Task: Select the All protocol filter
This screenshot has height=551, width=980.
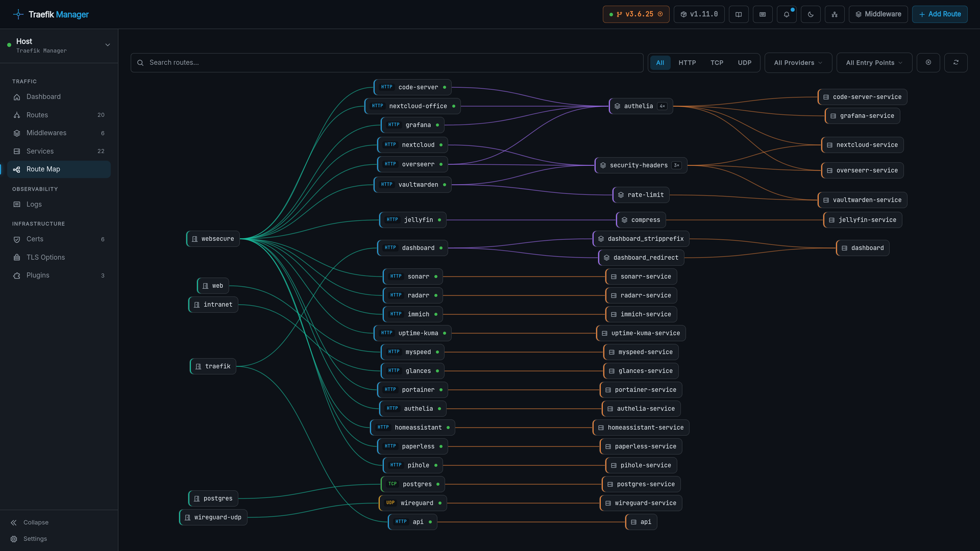Action: (660, 63)
